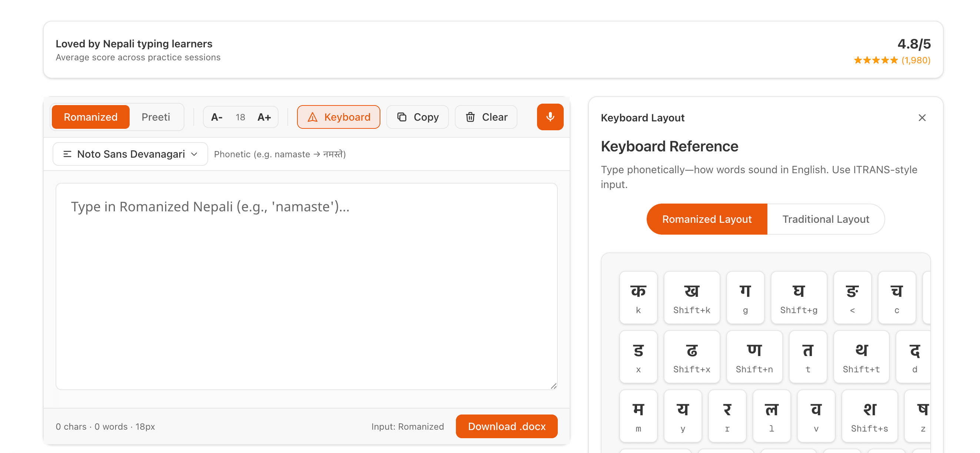980x453 pixels.
Task: Download the document as .docx
Action: click(506, 426)
